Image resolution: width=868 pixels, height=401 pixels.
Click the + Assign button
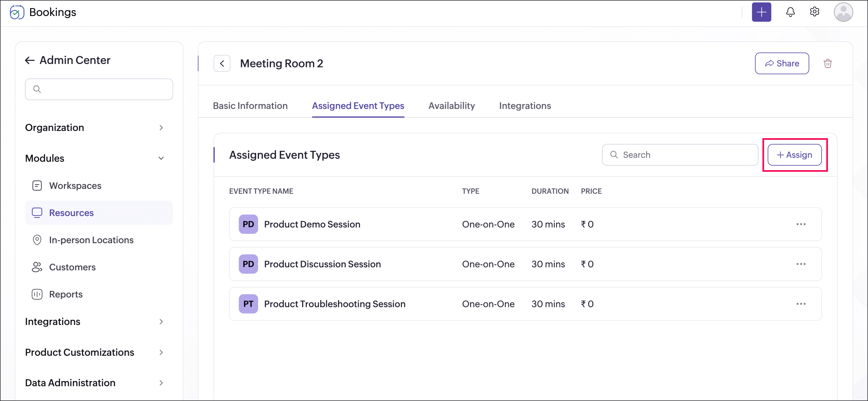click(794, 155)
